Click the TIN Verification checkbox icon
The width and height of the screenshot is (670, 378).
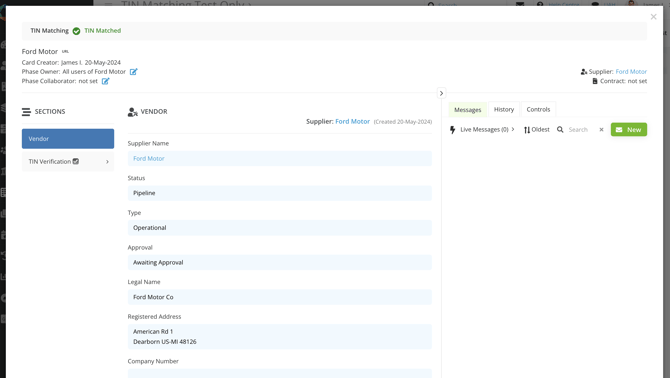[x=76, y=161]
